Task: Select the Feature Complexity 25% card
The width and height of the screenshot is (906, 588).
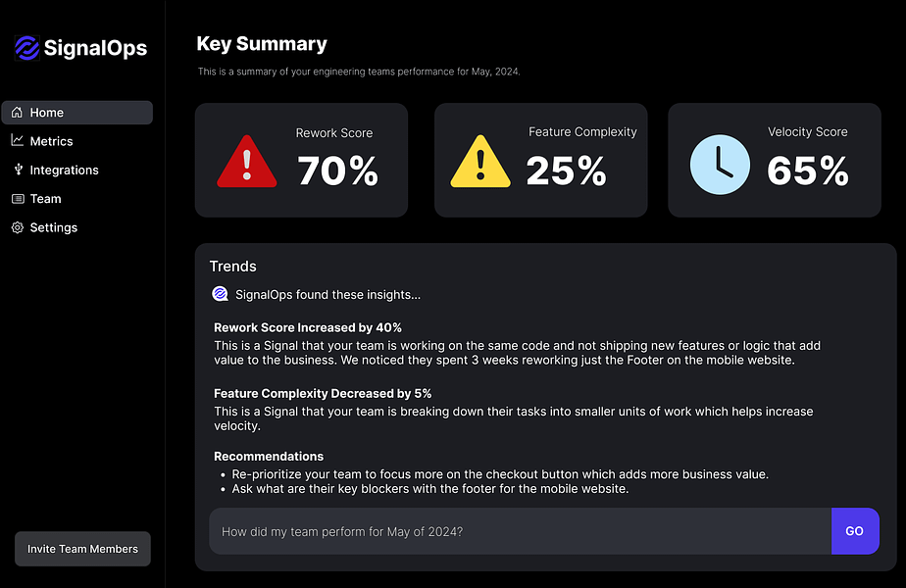Action: [540, 160]
